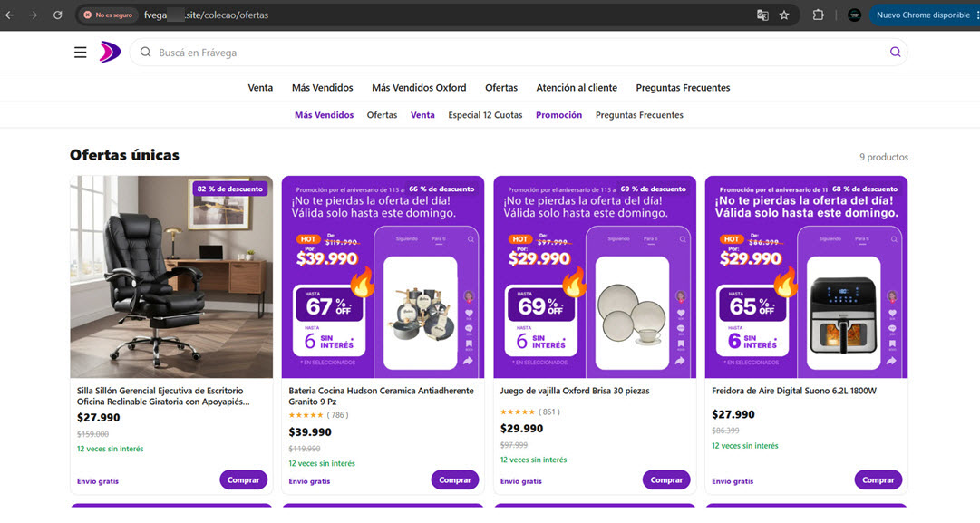Open 'Atención al cliente' menu item

coord(577,88)
